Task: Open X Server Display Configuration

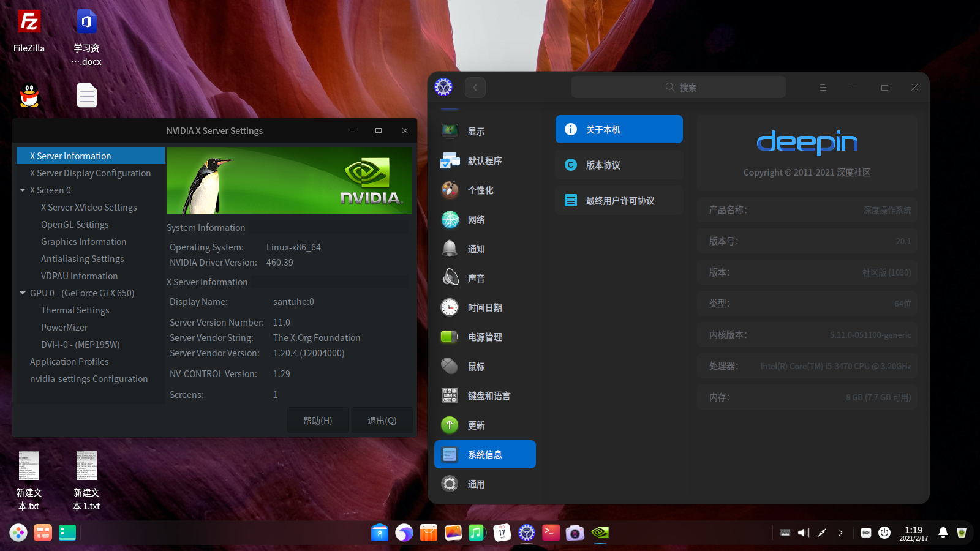Action: tap(91, 173)
